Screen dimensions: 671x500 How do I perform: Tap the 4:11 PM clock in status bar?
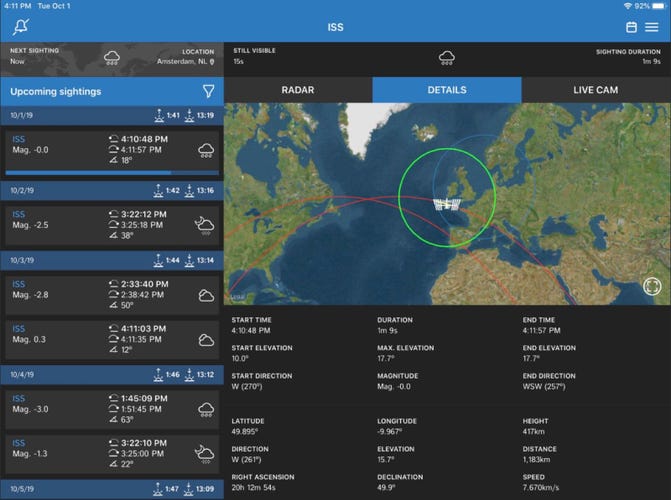coord(18,6)
